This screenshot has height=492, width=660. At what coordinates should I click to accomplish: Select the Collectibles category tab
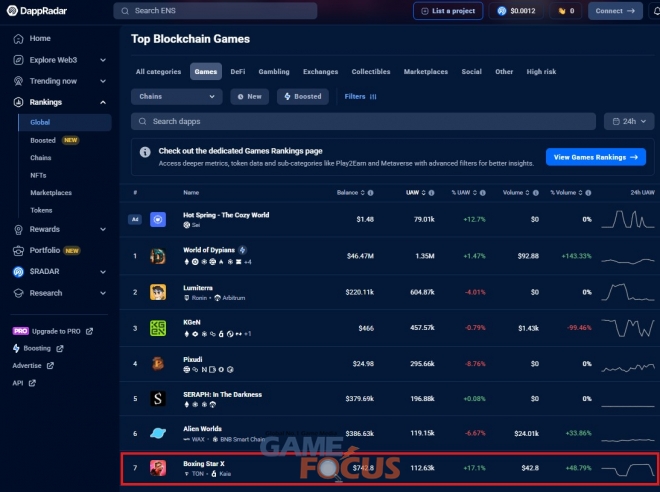click(371, 72)
